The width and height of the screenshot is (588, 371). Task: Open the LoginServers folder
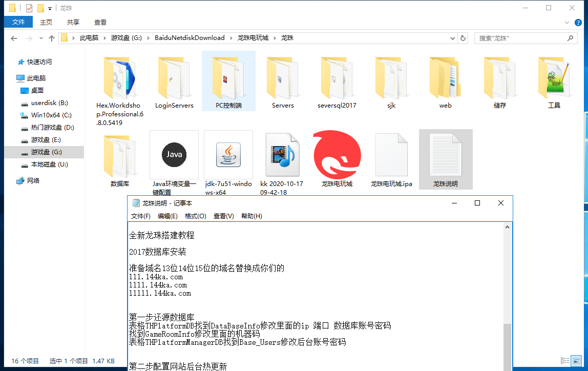tap(174, 80)
